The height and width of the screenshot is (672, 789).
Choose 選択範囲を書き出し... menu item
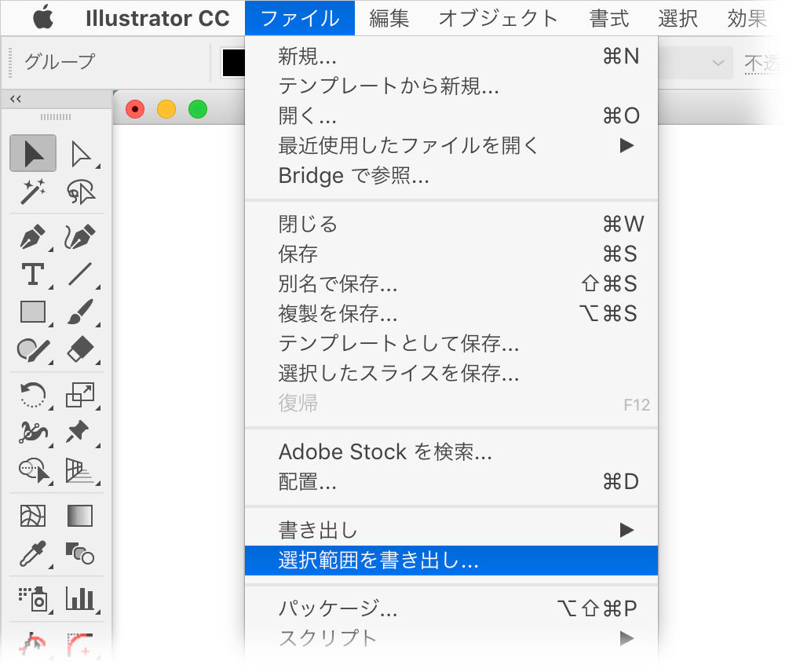[451, 561]
